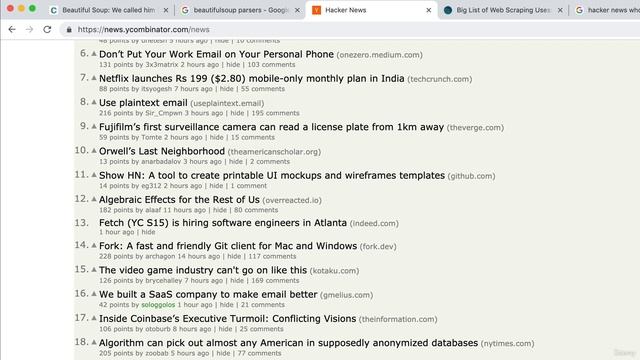
Task: Open user sologgolos profile
Action: pyautogui.click(x=158, y=305)
